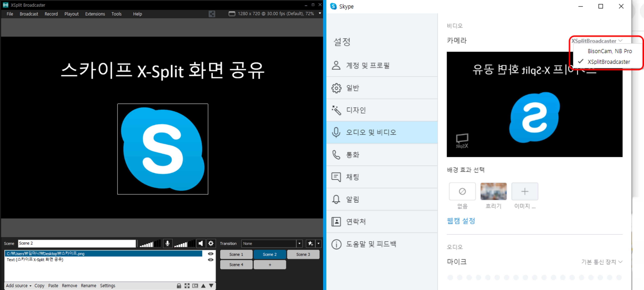Click the fit-to-screen source icon
The width and height of the screenshot is (644, 290).
pos(187,285)
